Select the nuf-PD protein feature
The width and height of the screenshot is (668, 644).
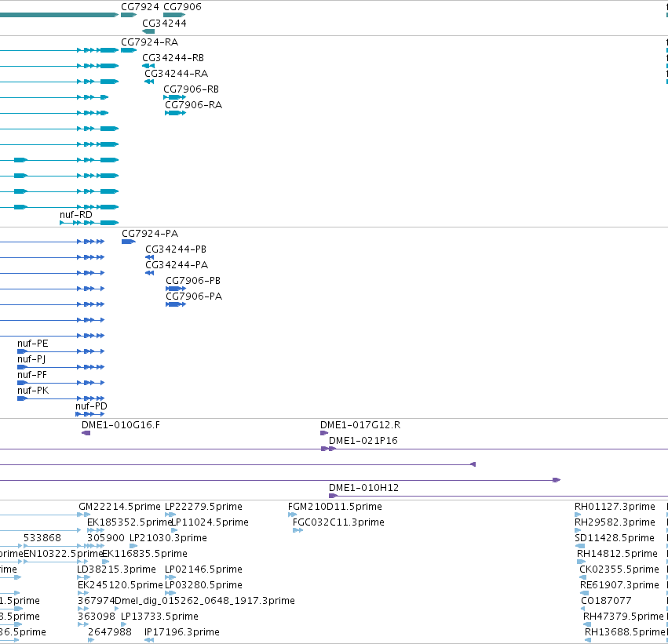pos(90,414)
